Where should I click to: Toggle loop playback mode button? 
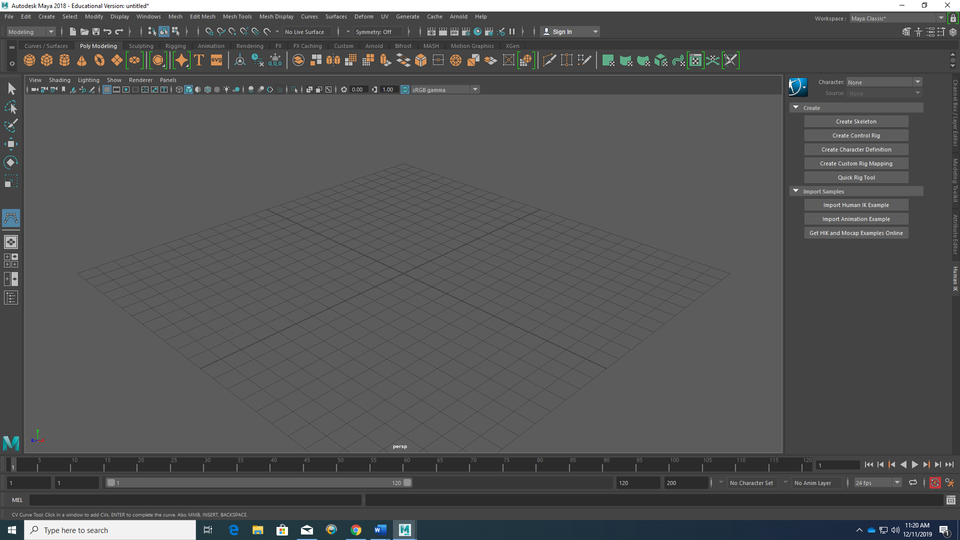coord(913,483)
